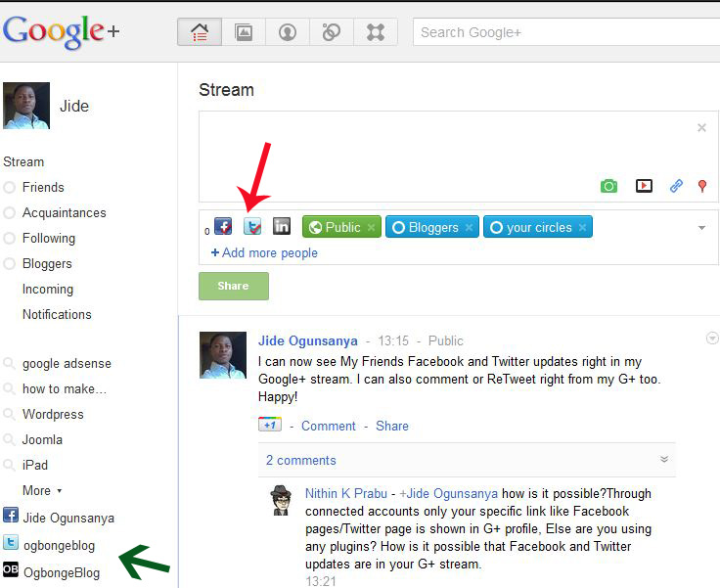Image resolution: width=720 pixels, height=588 pixels.
Task: Open the Profile icon in top bar
Action: (288, 32)
